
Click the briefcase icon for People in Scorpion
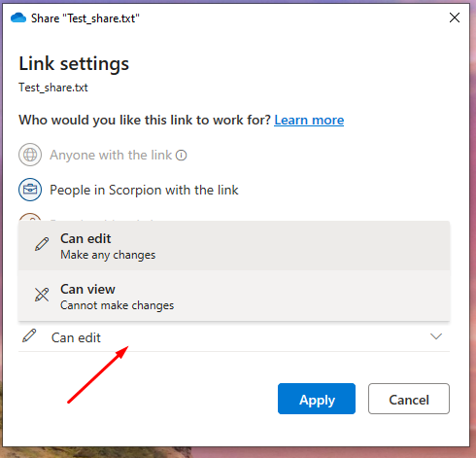click(x=30, y=190)
